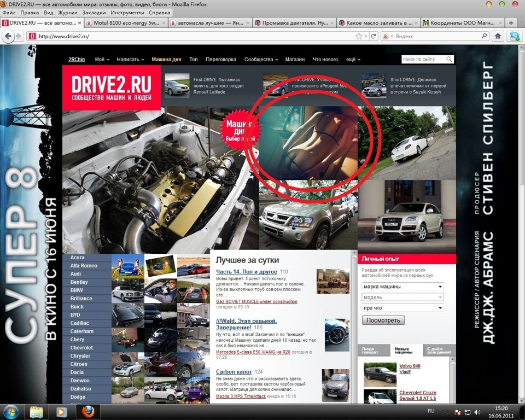This screenshot has width=525, height=420.
Task: Open the Правка menu
Action: 30,13
